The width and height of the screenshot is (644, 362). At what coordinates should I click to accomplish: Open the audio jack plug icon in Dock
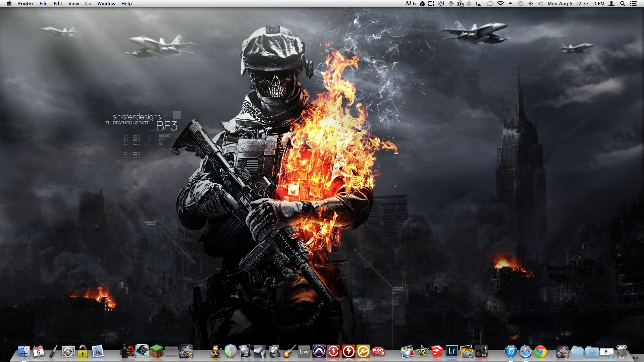(x=53, y=352)
